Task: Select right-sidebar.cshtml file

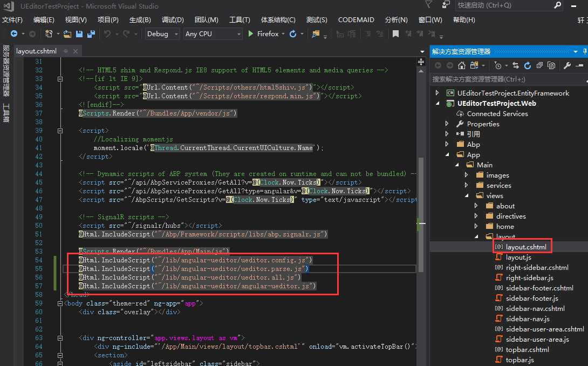Action: pyautogui.click(x=537, y=267)
